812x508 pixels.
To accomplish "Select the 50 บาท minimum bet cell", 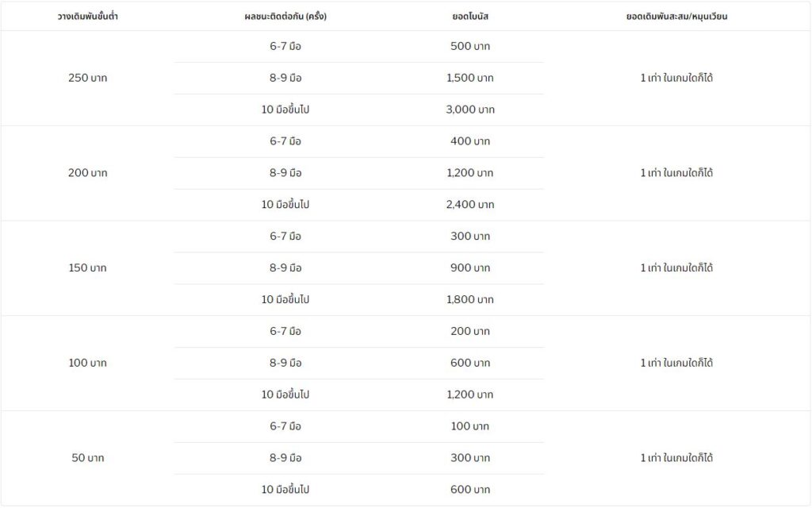I will (87, 459).
